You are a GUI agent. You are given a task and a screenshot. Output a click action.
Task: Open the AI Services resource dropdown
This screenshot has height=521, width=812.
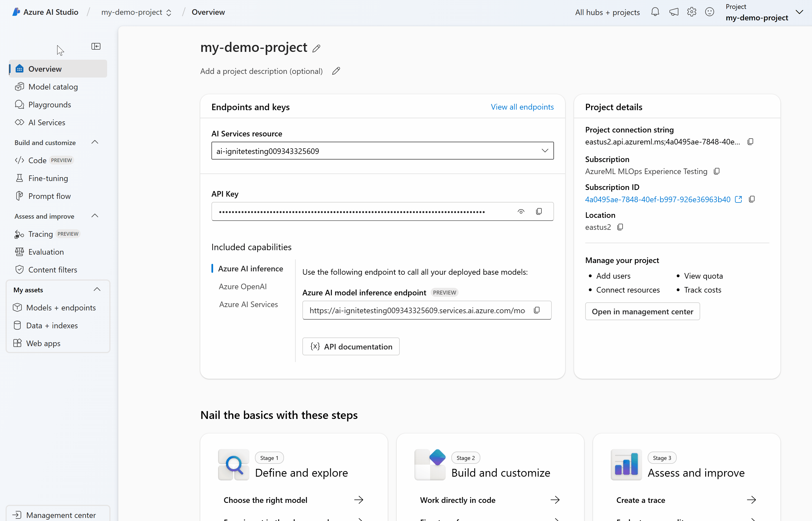[545, 151]
